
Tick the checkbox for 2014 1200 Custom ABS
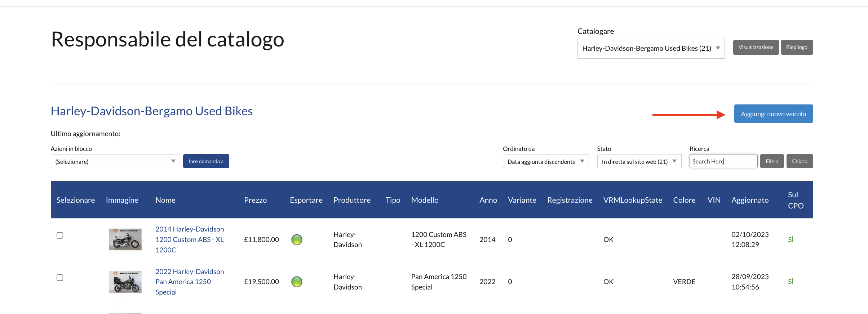pyautogui.click(x=60, y=235)
